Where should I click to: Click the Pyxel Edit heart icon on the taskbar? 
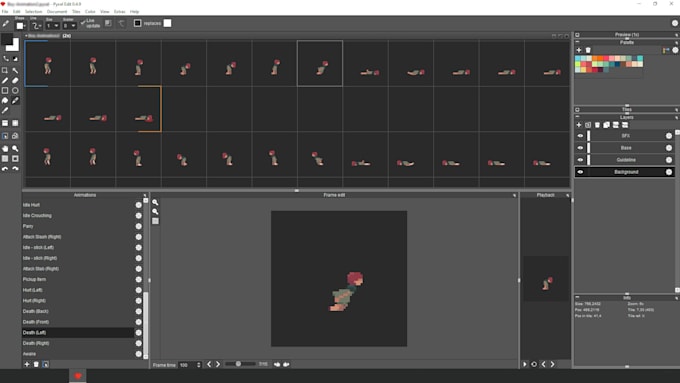click(x=78, y=376)
